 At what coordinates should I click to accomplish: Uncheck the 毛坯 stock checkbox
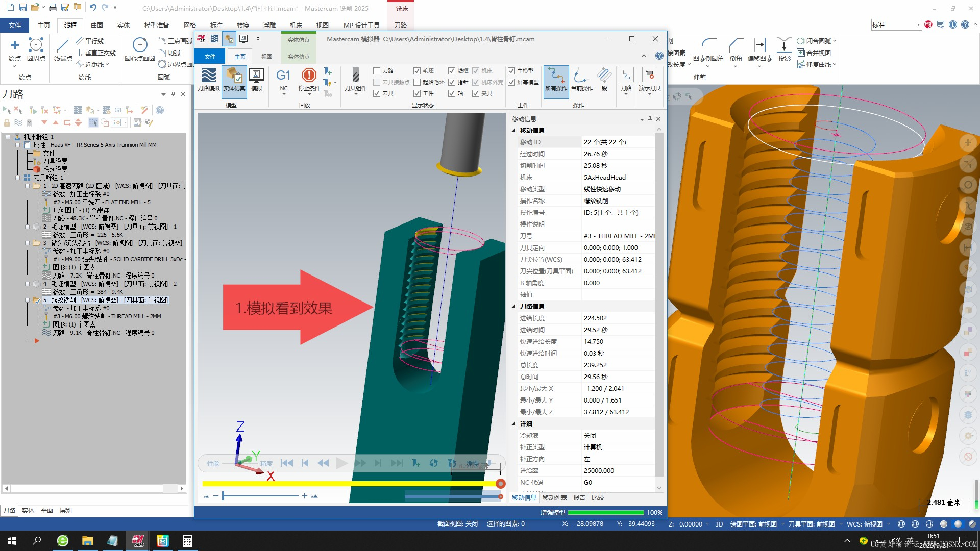[417, 71]
